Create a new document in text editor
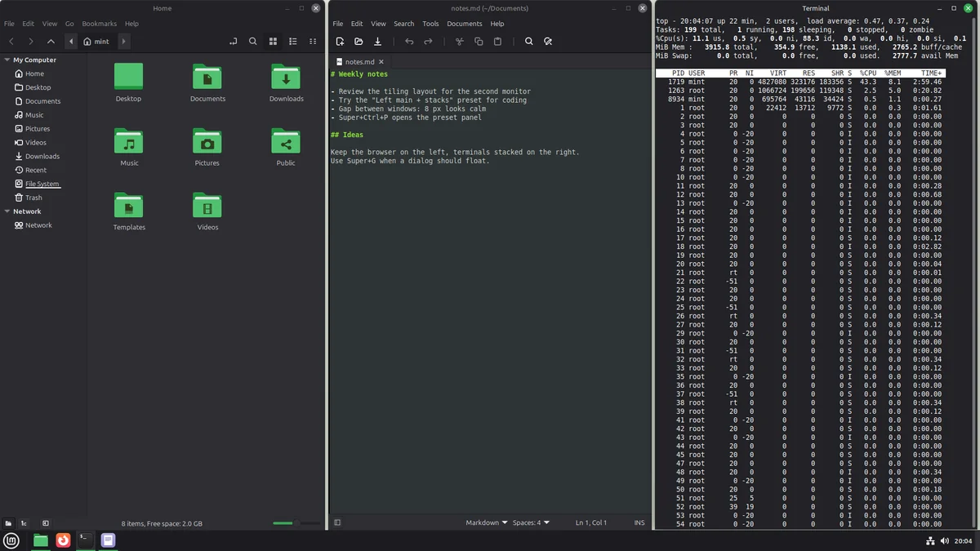Viewport: 980px width, 551px height. coord(340,41)
